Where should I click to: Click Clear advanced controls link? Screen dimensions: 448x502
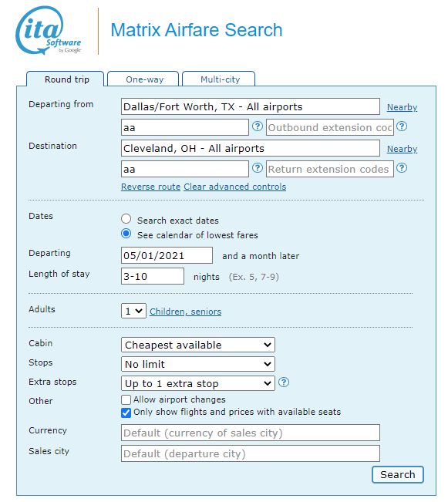[234, 187]
